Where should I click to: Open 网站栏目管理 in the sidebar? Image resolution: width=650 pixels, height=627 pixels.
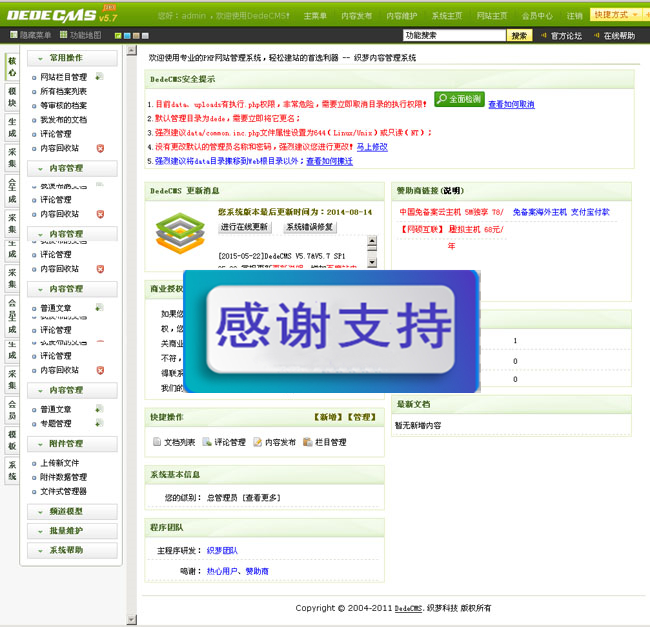(63, 77)
